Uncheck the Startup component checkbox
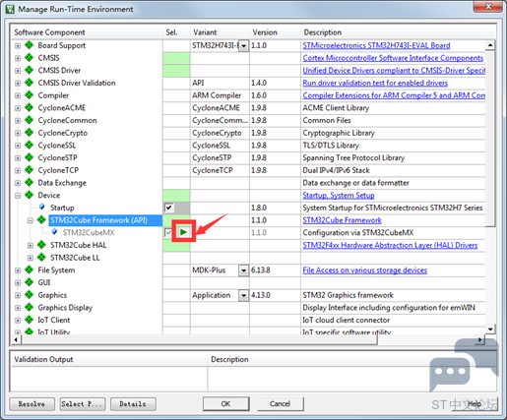The width and height of the screenshot is (507, 420). click(168, 208)
